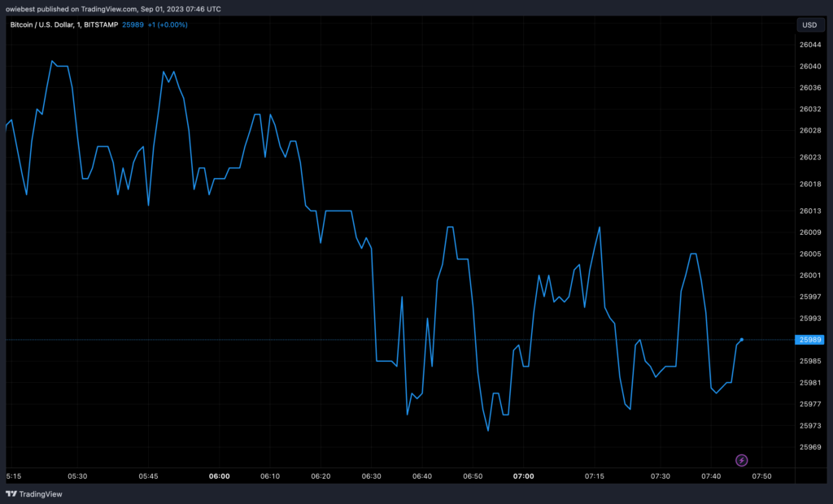
Task: Click the 25997 price axis label
Action: click(810, 297)
